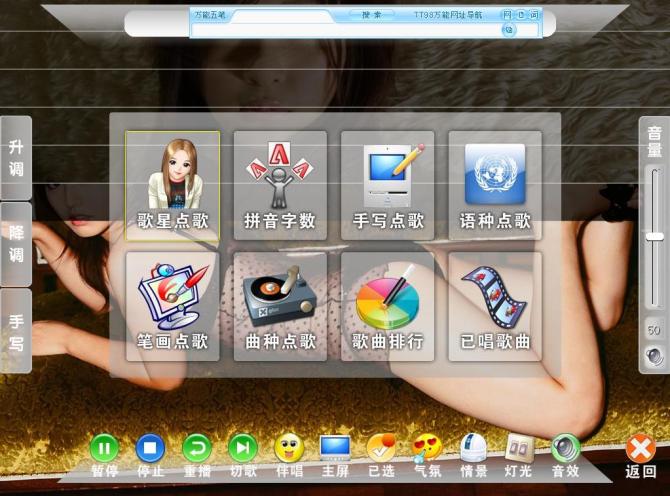Click the 降调 lower key tab

tap(16, 243)
